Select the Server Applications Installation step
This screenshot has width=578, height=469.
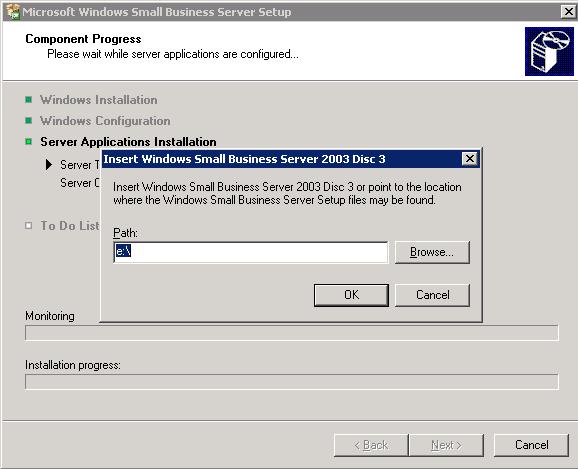[128, 142]
